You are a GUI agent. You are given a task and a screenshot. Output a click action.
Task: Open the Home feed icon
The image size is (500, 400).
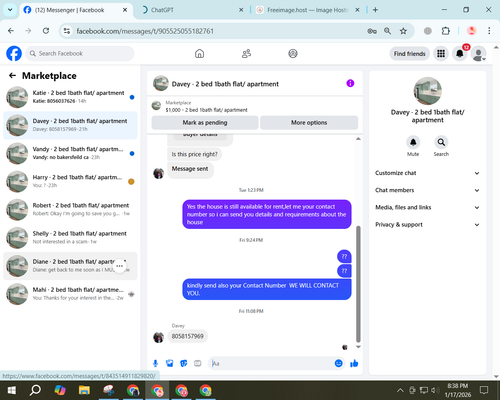point(199,53)
